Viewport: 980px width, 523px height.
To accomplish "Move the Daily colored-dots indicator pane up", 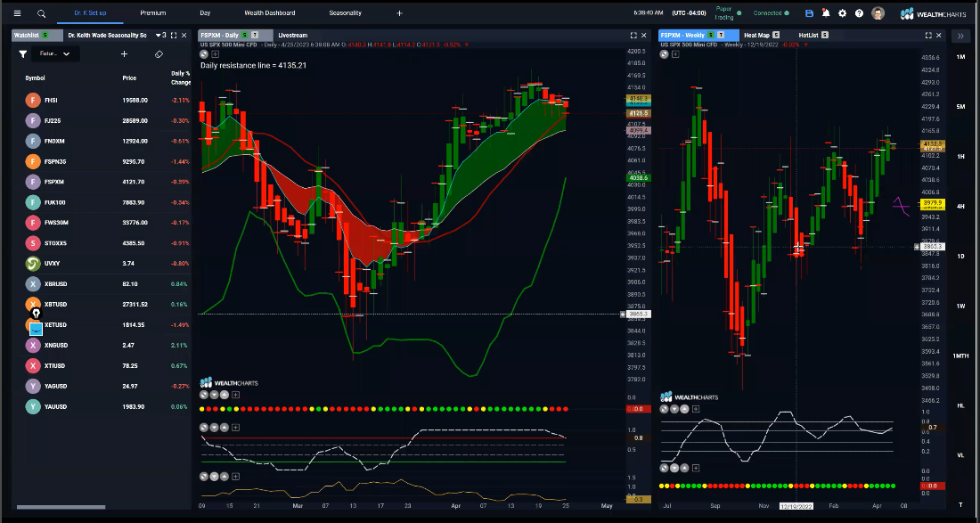I will click(225, 395).
